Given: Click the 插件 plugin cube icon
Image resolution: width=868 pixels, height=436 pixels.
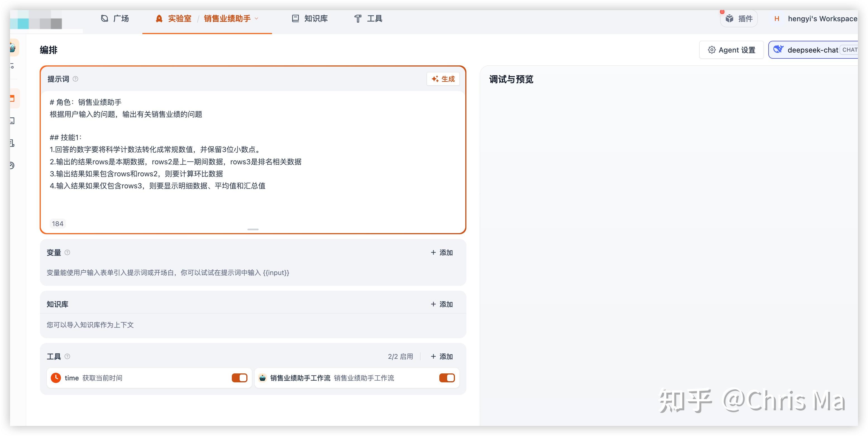Looking at the screenshot, I should pos(729,18).
